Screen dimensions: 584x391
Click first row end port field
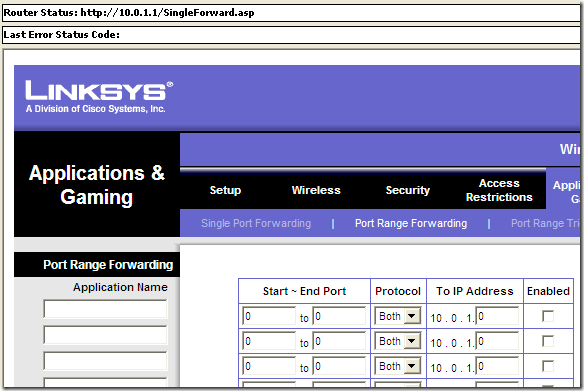click(x=339, y=316)
